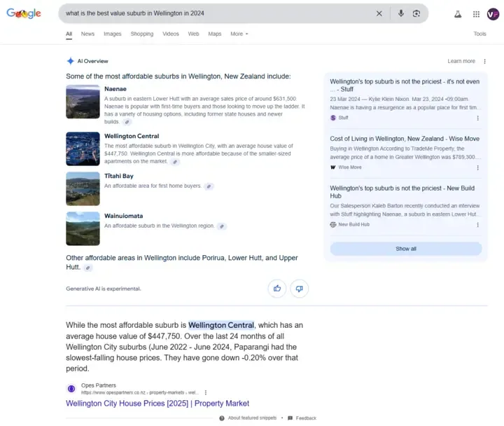Open source link icon after Wainuiomata description
504x426 pixels.
[221, 226]
